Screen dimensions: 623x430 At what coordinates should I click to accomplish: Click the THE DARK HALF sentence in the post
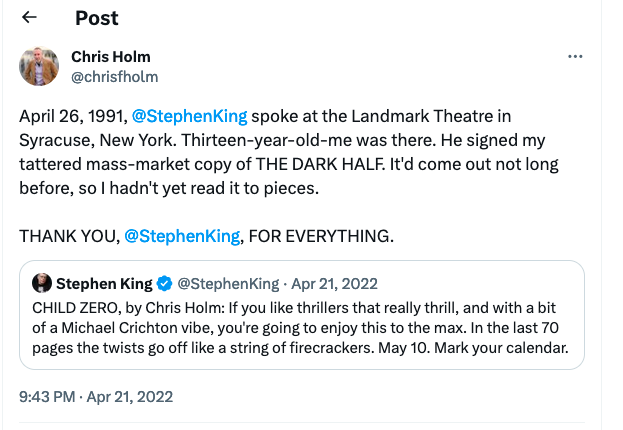(x=289, y=164)
